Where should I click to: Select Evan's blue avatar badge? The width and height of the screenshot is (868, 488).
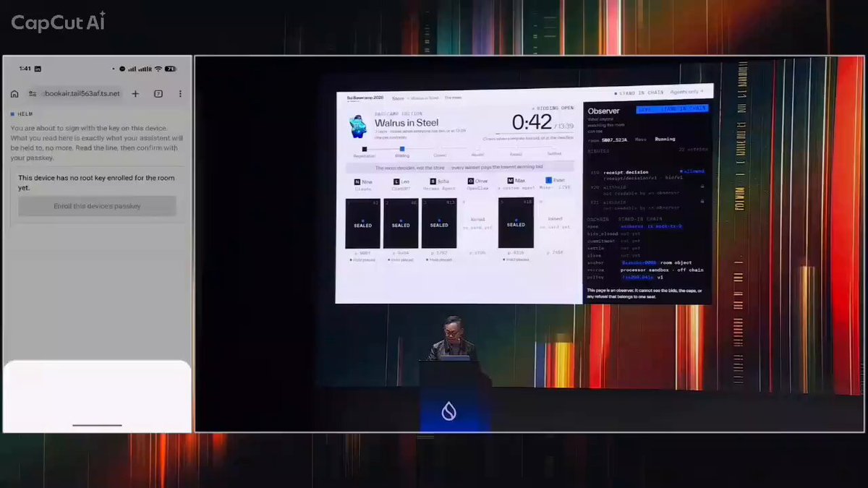pos(548,180)
